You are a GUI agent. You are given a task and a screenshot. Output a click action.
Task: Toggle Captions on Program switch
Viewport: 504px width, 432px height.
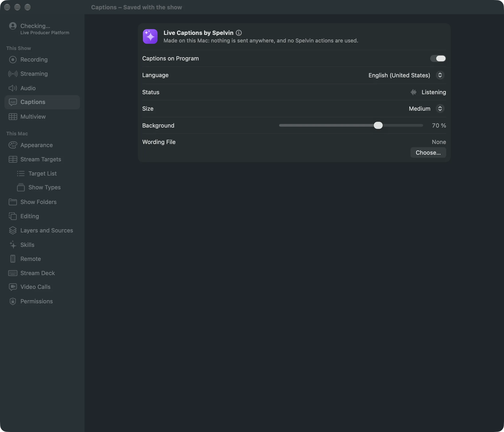[438, 59]
